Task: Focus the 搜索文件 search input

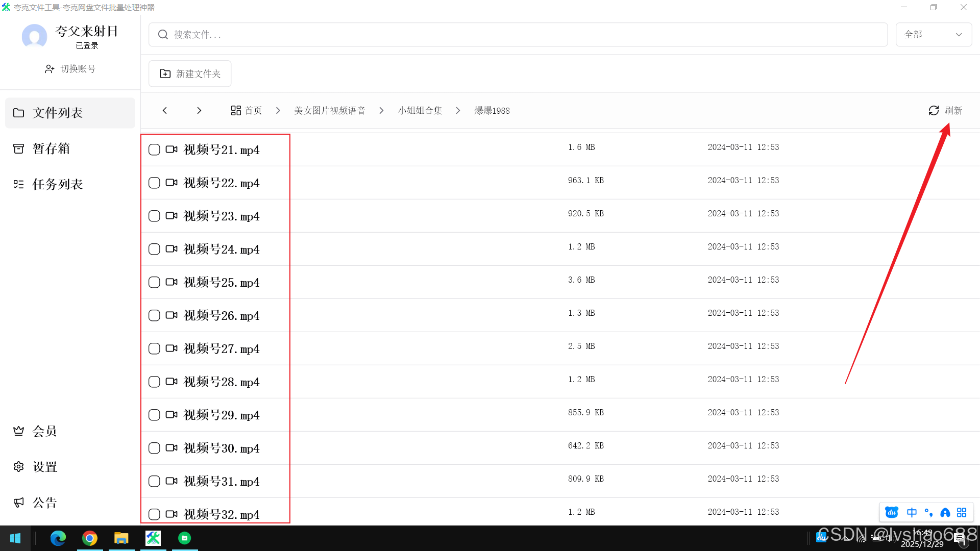Action: tap(518, 35)
